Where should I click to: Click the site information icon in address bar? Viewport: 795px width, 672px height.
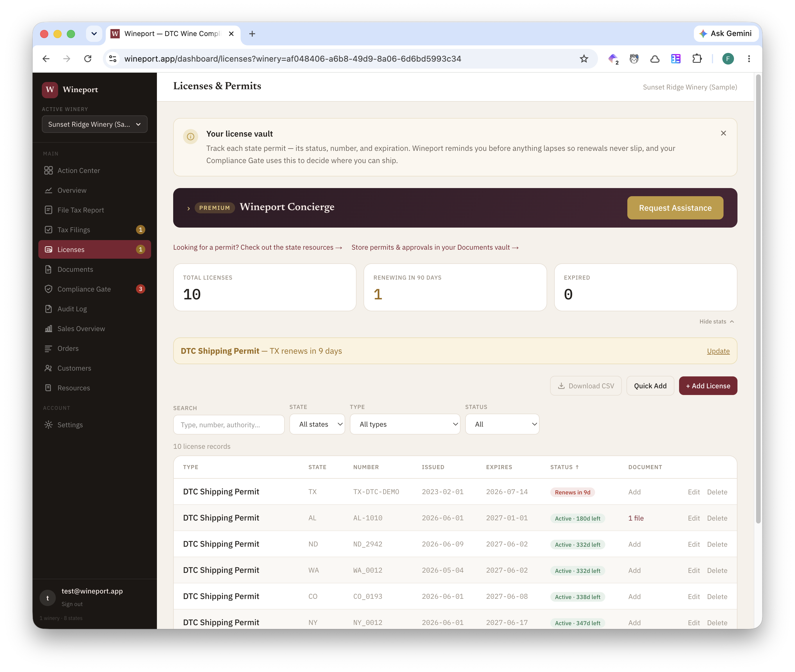113,59
